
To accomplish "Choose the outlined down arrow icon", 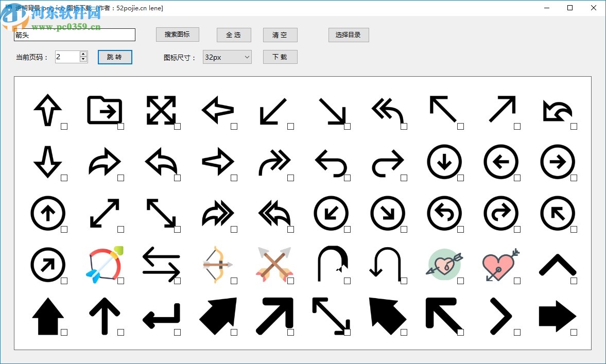I will [x=48, y=162].
